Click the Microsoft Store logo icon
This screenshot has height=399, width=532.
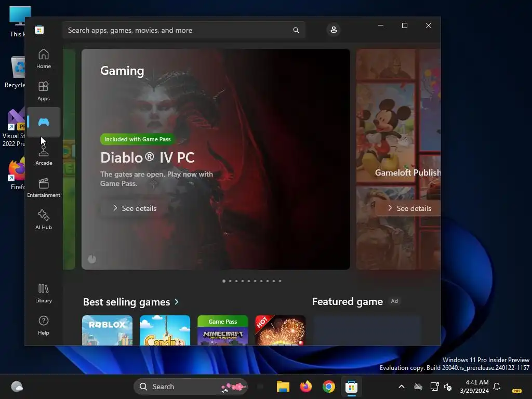point(39,30)
